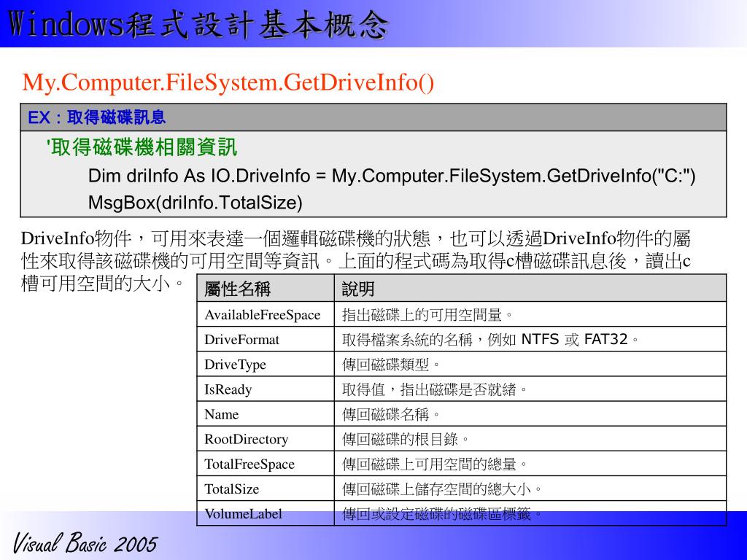This screenshot has width=747, height=560.
Task: Click the text '槽可用空間的大小。'
Action: [x=102, y=284]
